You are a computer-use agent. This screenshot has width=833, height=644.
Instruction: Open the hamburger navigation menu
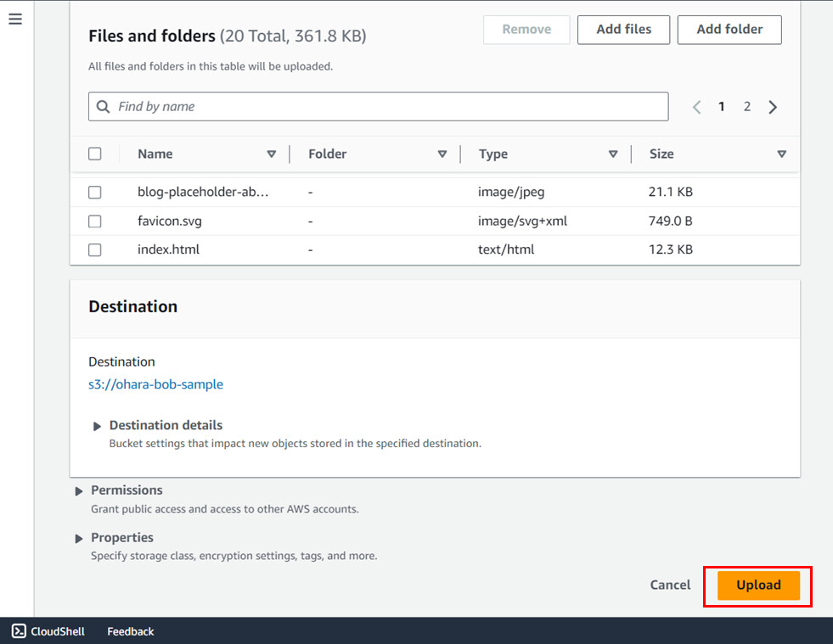click(x=15, y=19)
